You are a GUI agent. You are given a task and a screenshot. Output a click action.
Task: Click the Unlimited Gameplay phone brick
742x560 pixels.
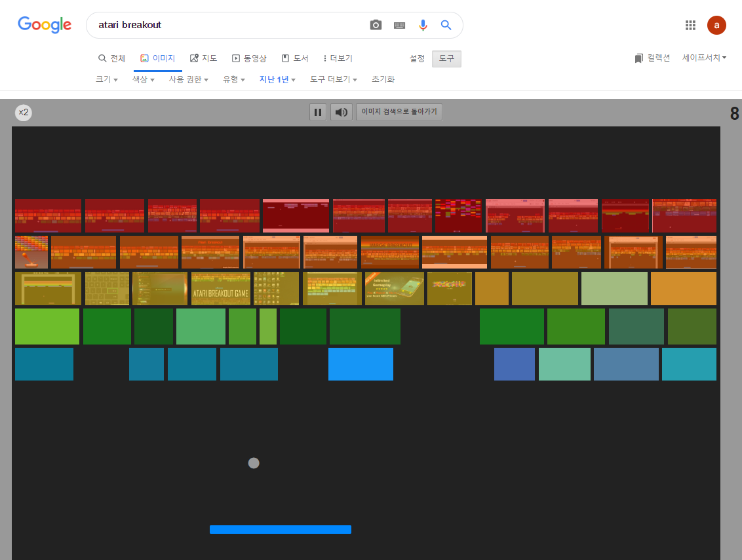click(x=394, y=288)
